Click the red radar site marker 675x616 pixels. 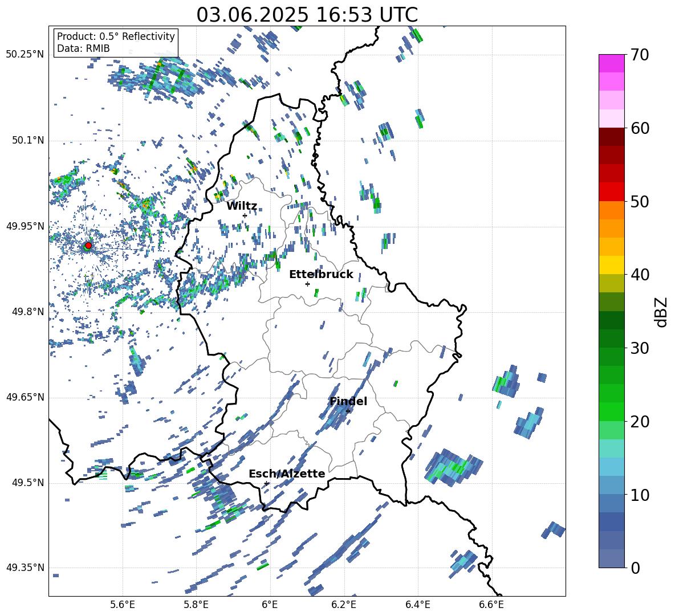tap(88, 246)
